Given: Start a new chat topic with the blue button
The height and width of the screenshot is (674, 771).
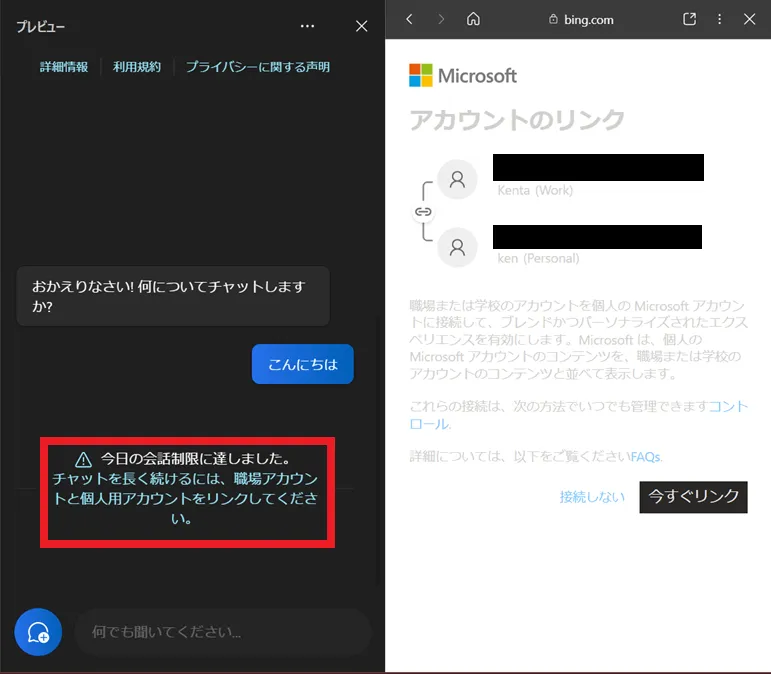Looking at the screenshot, I should (x=38, y=632).
